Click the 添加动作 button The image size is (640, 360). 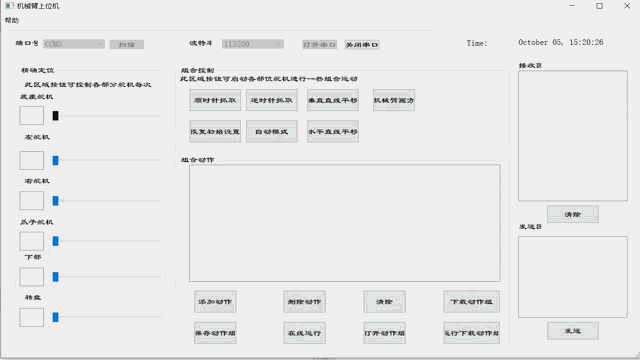(x=215, y=302)
